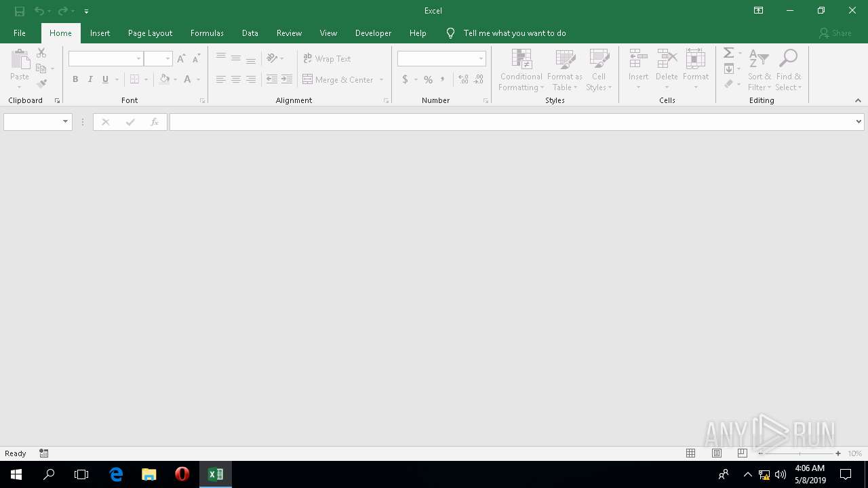Click the Borders icon

[134, 79]
